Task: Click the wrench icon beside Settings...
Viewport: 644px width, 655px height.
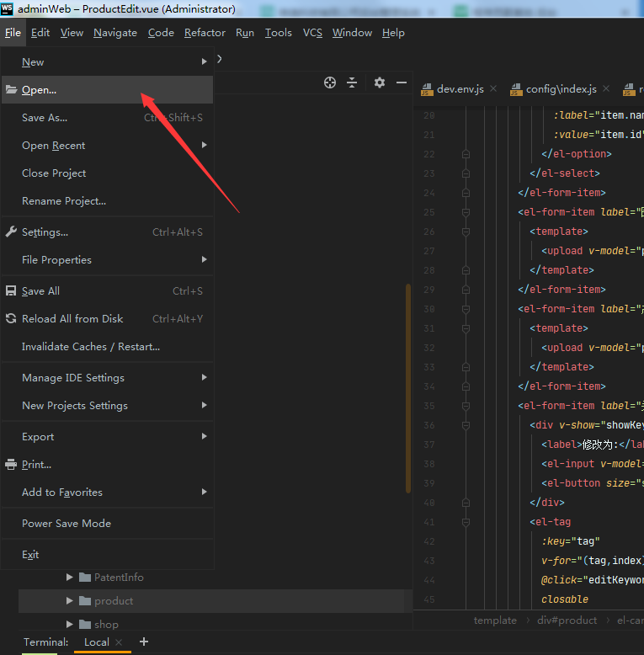Action: click(x=11, y=232)
